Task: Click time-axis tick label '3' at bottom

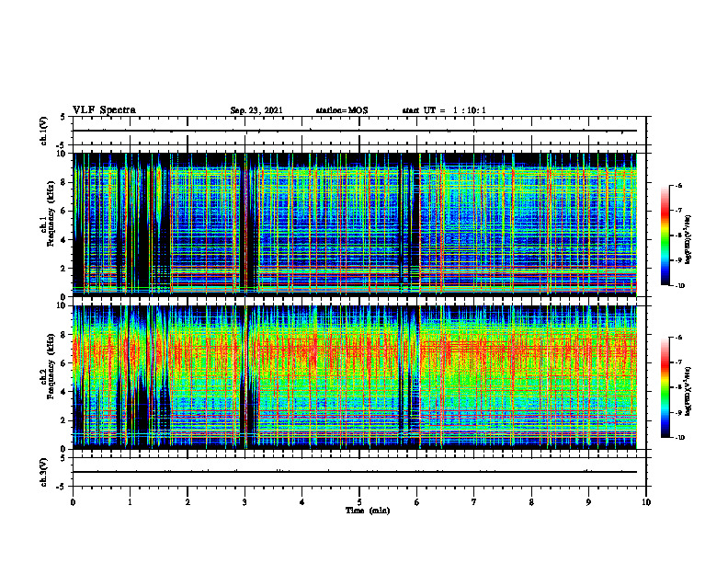Action: (x=245, y=502)
